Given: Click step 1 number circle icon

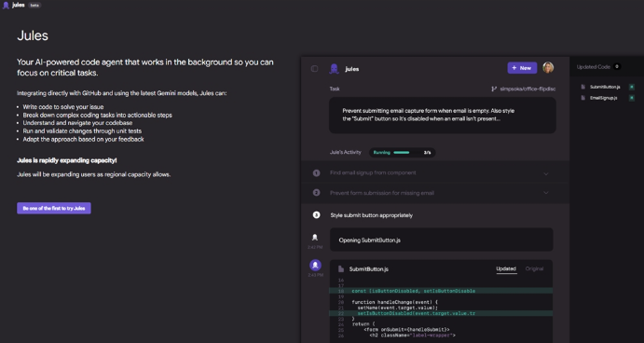Looking at the screenshot, I should click(x=316, y=173).
